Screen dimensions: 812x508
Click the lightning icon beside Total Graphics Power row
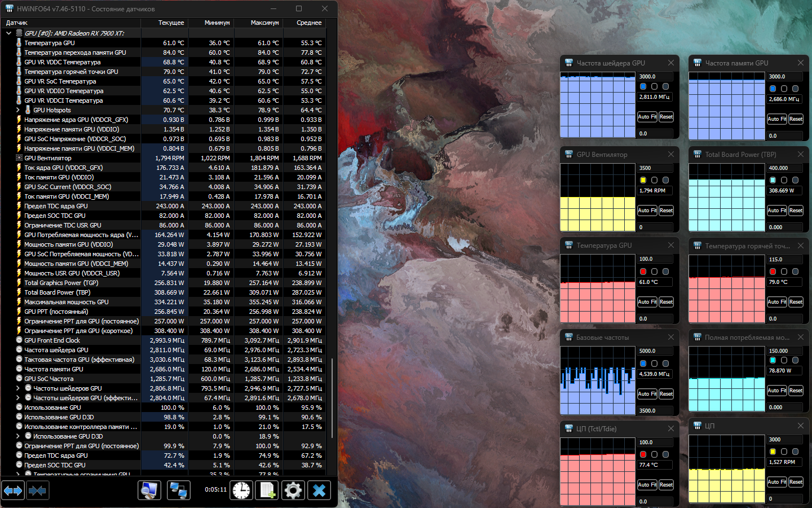19,283
